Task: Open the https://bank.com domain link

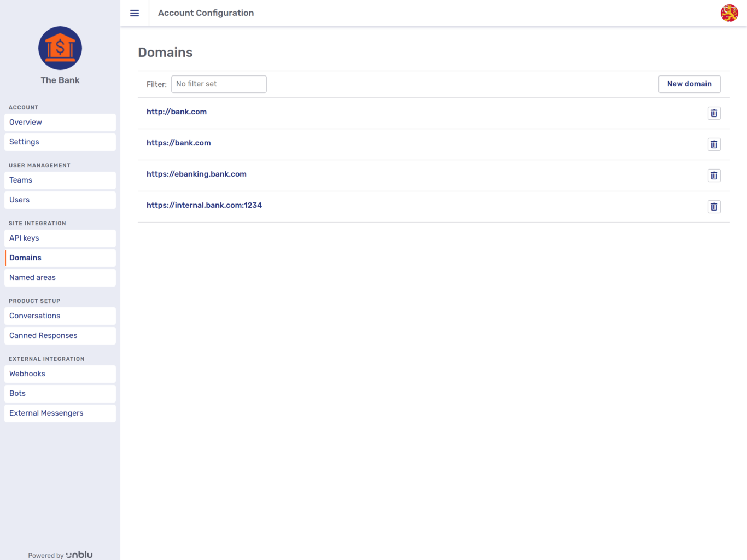Action: tap(179, 143)
